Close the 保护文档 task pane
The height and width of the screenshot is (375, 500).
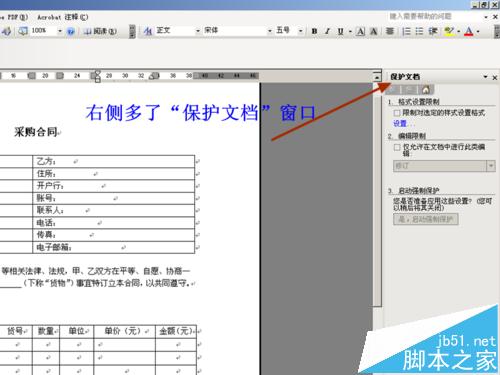click(495, 77)
